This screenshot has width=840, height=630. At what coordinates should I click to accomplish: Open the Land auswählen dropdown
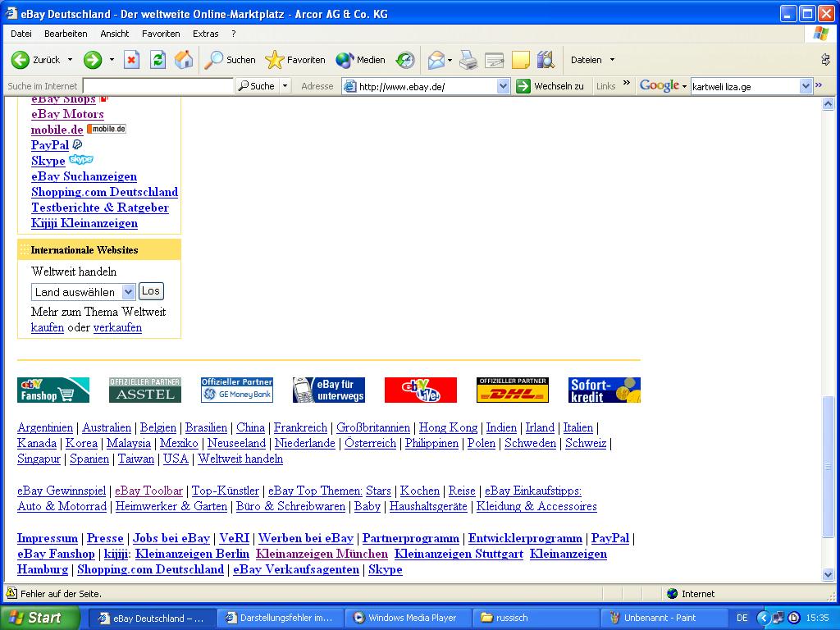[128, 292]
